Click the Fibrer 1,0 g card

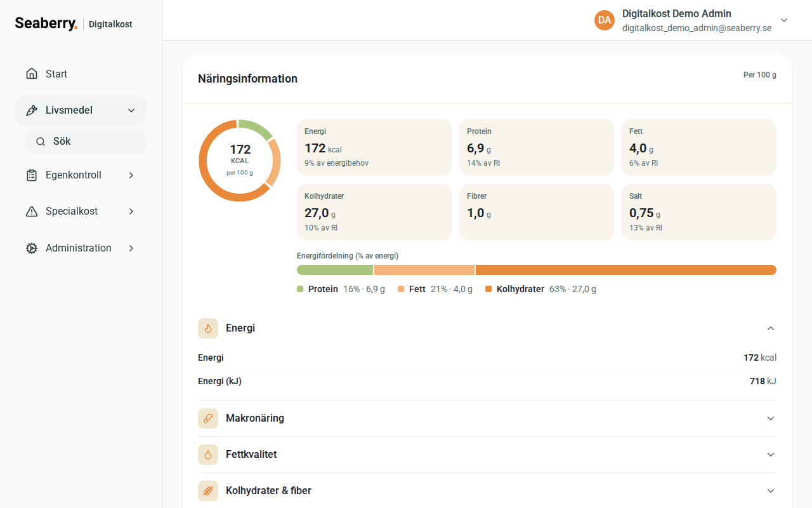(x=537, y=212)
